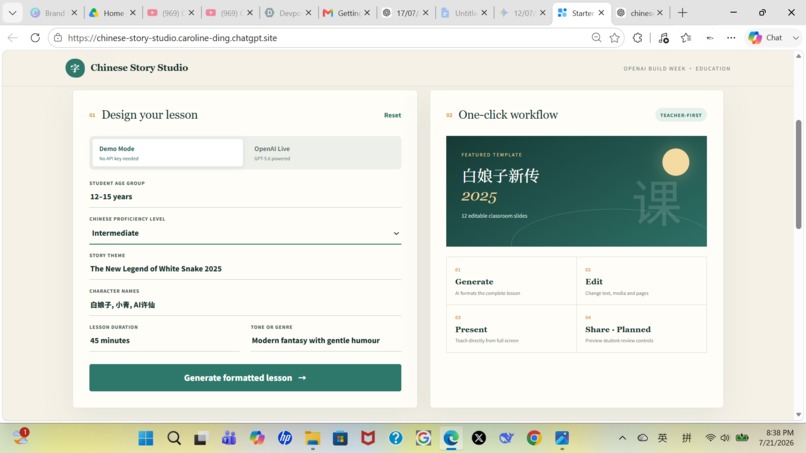Open the weather widget on taskbar
The height and width of the screenshot is (453, 806).
21,437
